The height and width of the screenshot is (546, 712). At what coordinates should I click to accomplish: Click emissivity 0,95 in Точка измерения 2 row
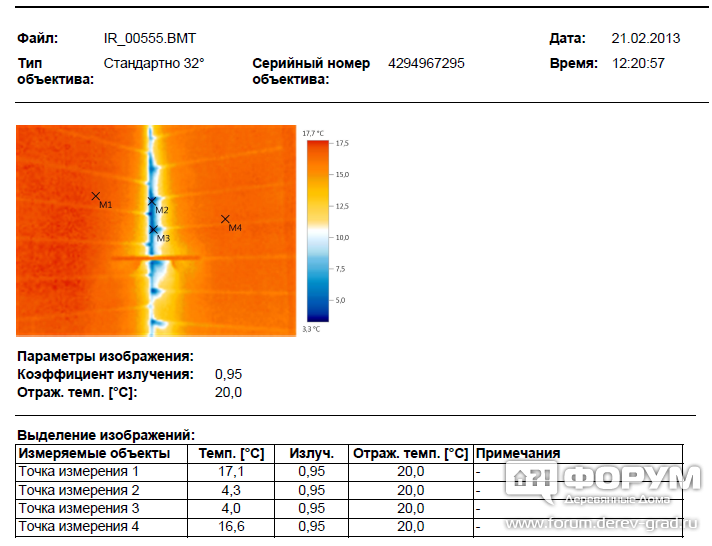click(312, 491)
